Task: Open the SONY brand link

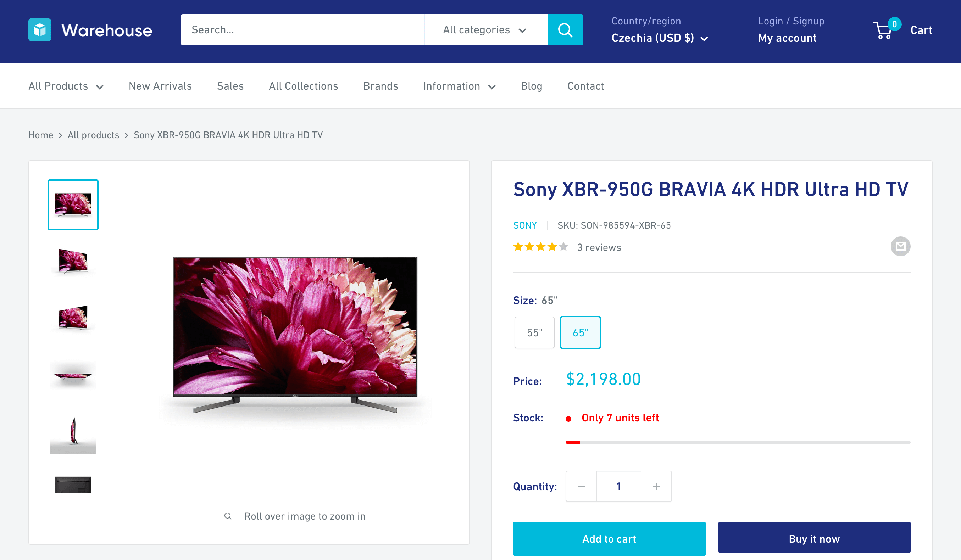Action: tap(524, 225)
